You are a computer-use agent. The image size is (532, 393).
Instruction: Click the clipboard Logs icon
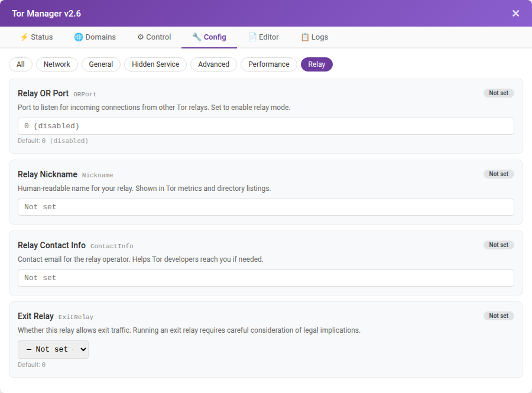304,37
